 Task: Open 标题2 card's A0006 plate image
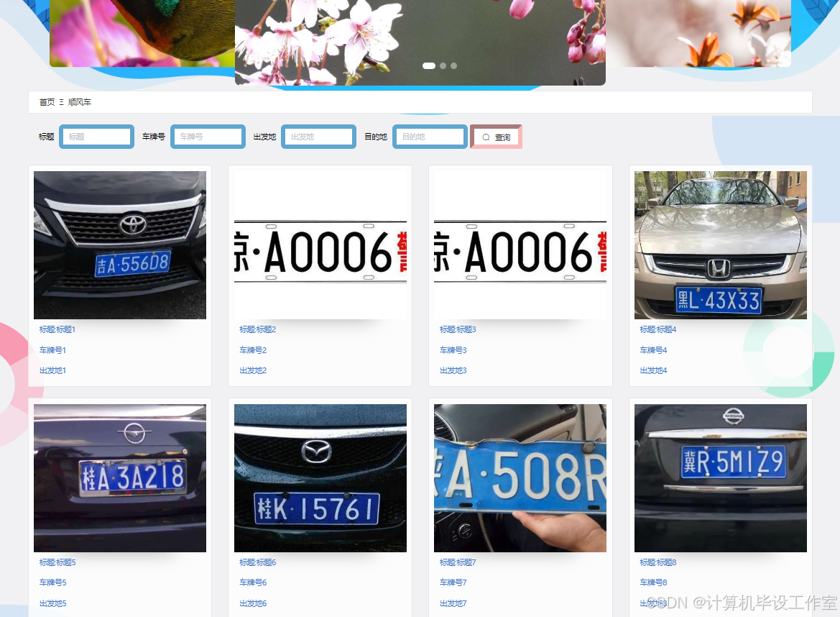[x=320, y=245]
